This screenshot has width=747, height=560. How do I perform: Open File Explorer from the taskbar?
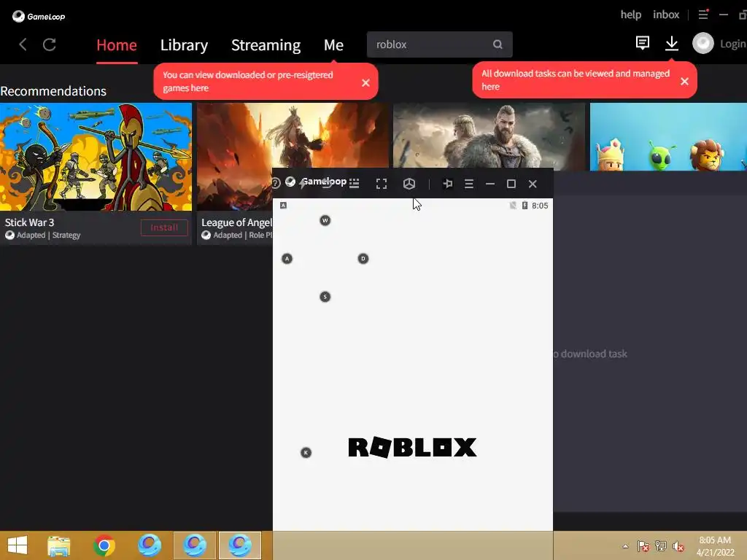click(x=58, y=545)
